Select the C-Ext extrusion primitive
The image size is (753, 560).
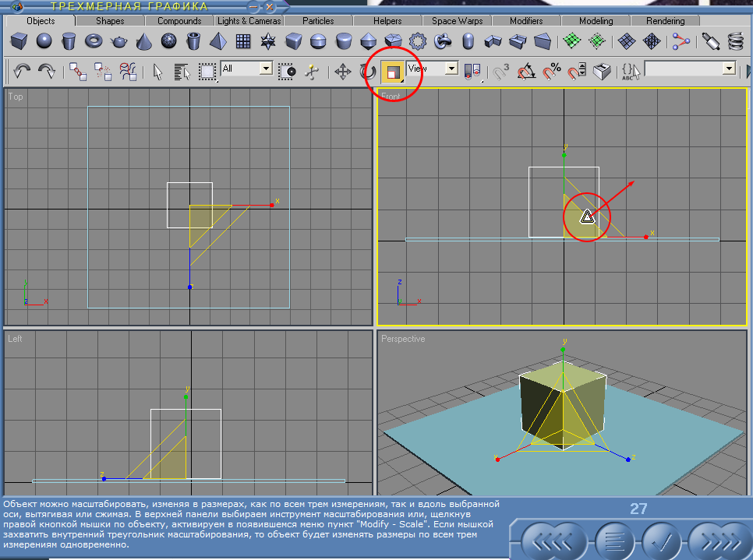coord(518,41)
